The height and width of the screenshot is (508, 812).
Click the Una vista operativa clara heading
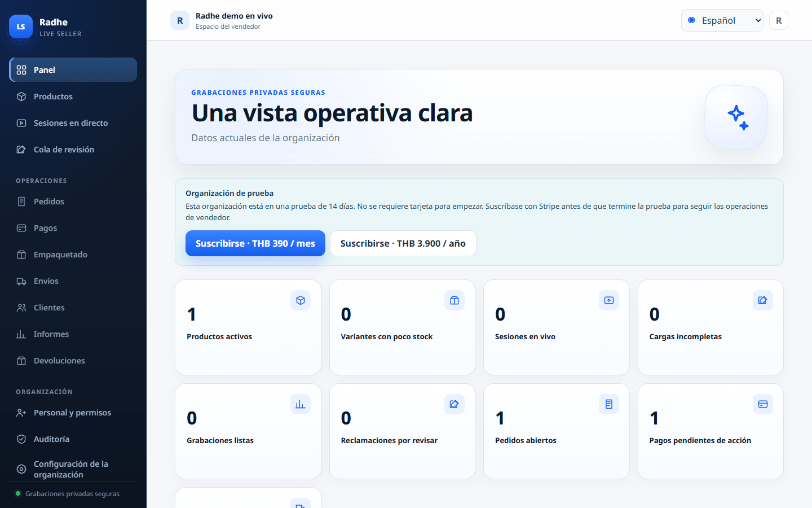(332, 113)
